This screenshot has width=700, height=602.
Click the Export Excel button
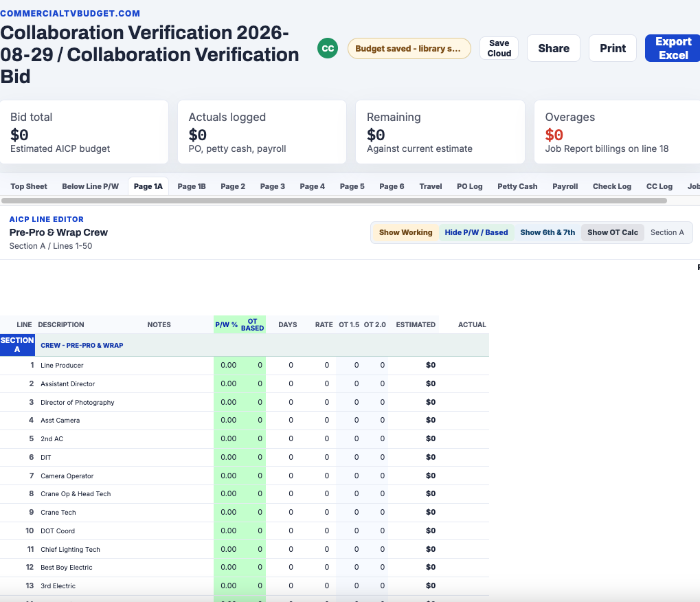click(x=673, y=48)
